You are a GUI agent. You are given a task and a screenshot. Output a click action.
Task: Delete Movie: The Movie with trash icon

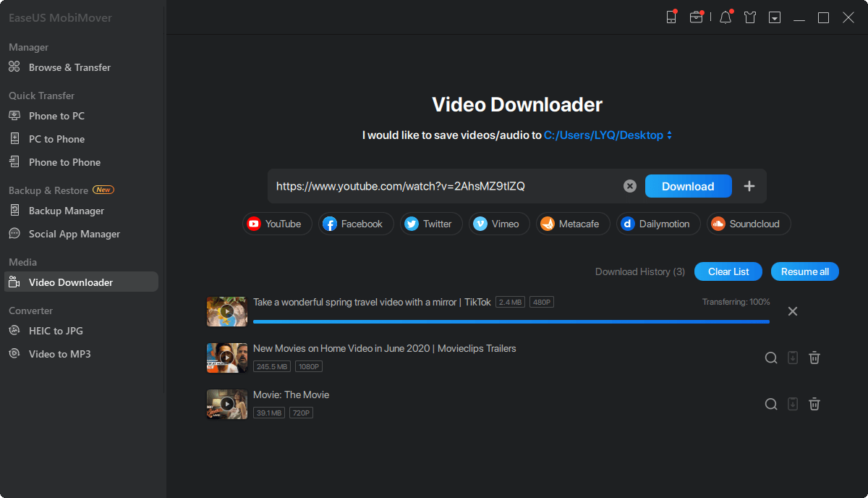pyautogui.click(x=814, y=404)
